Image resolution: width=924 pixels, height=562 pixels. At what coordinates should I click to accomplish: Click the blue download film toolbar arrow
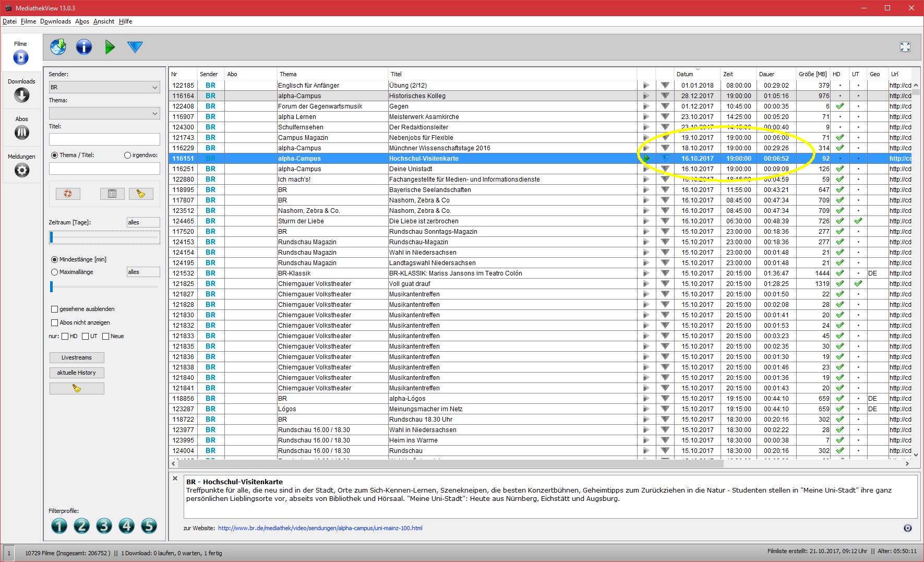[135, 47]
